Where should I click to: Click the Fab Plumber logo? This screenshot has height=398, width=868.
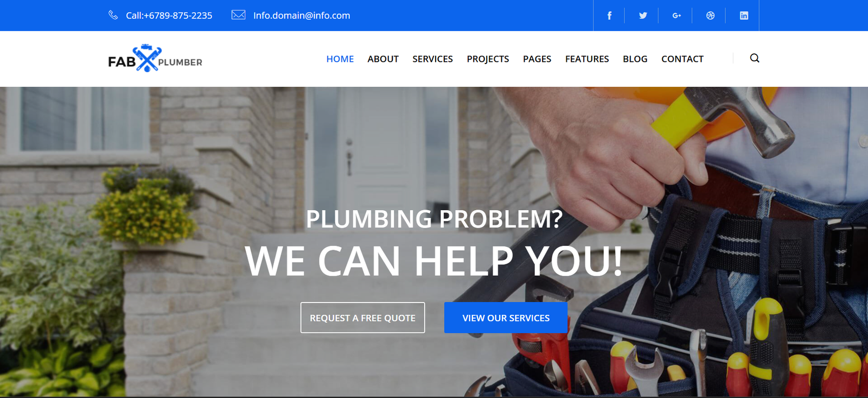[x=155, y=58]
